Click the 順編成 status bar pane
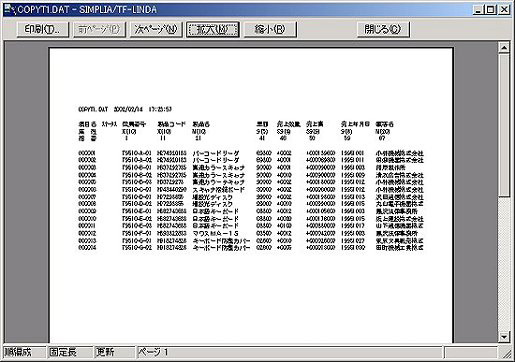 click(25, 352)
